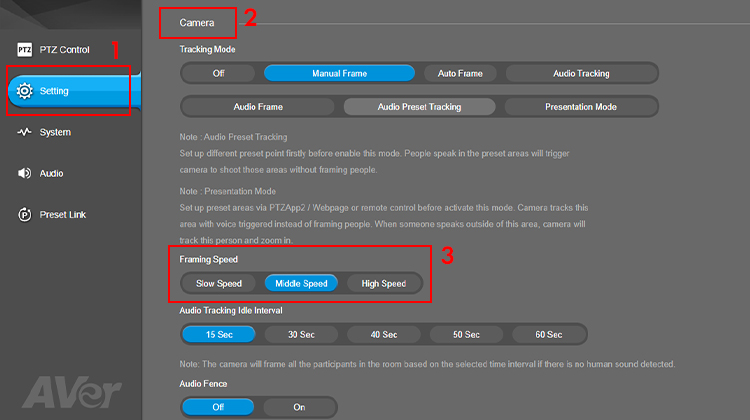Set idle interval to 60 Sec
This screenshot has width=750, height=420.
click(x=548, y=334)
